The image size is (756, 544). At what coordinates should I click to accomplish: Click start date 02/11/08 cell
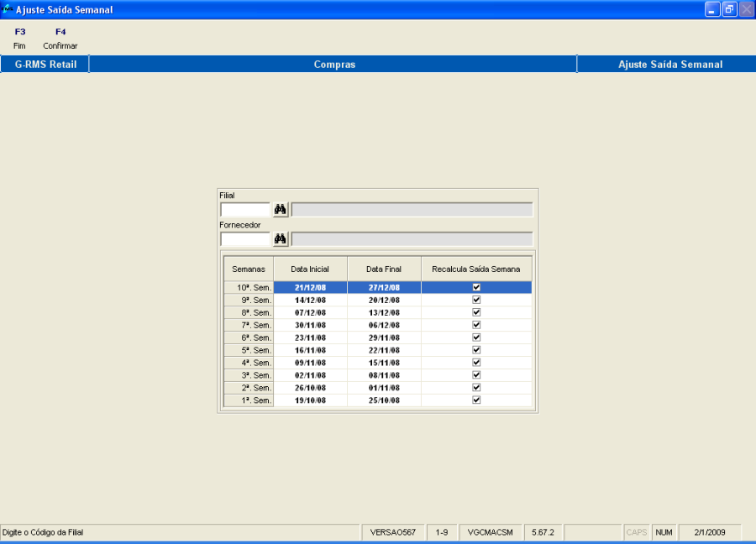pos(311,375)
